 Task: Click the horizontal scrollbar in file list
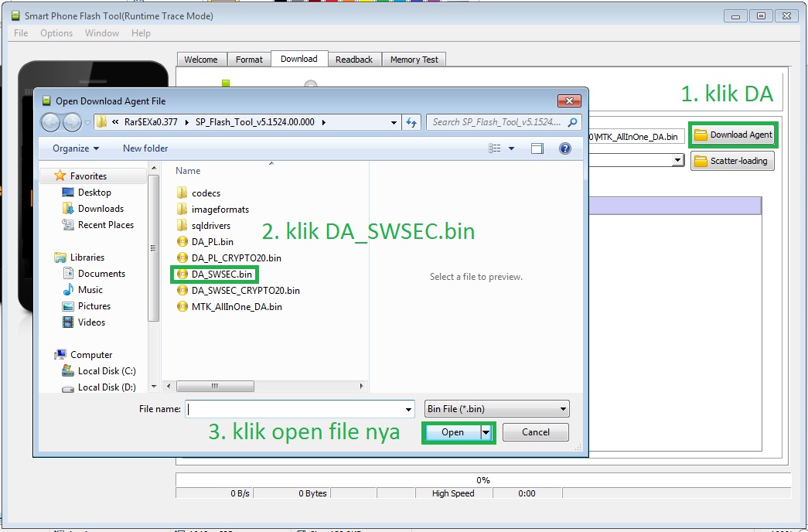click(215, 386)
